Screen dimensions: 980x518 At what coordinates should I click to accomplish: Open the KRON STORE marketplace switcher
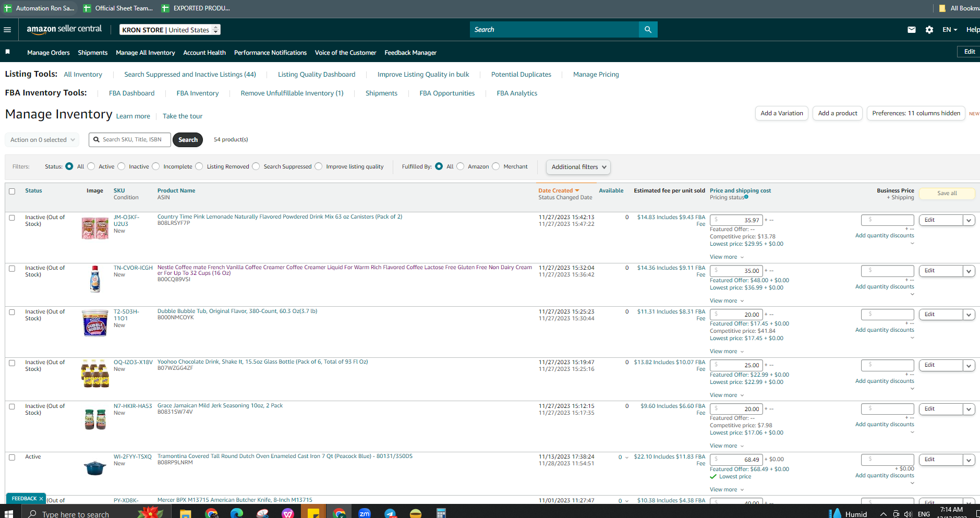click(x=170, y=30)
